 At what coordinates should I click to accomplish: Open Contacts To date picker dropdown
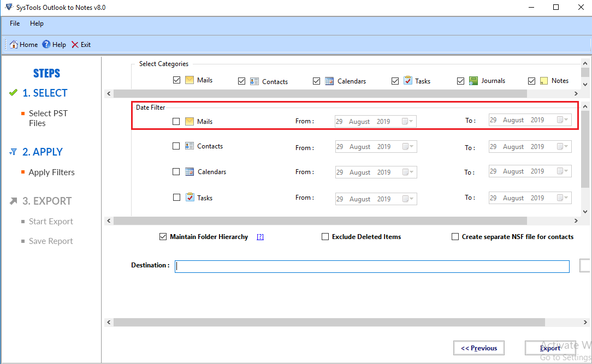[x=563, y=146]
